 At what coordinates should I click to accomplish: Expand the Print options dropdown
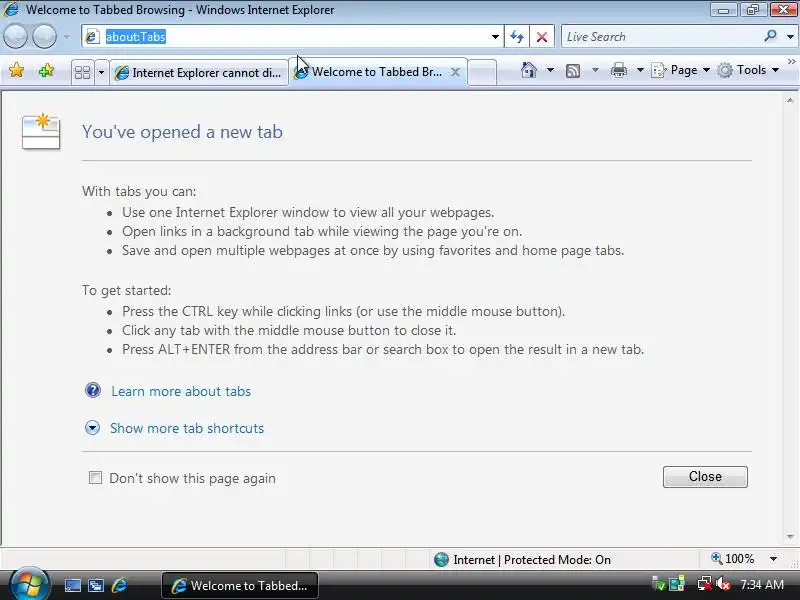pos(640,70)
